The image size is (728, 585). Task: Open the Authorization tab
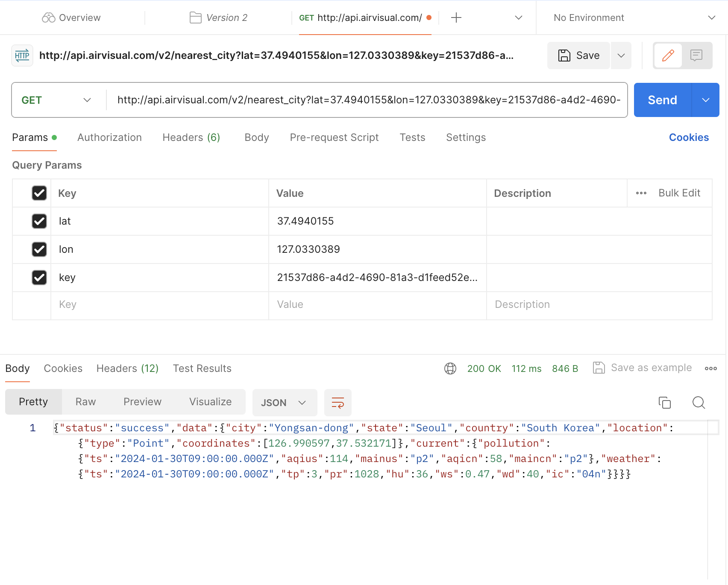pos(109,137)
